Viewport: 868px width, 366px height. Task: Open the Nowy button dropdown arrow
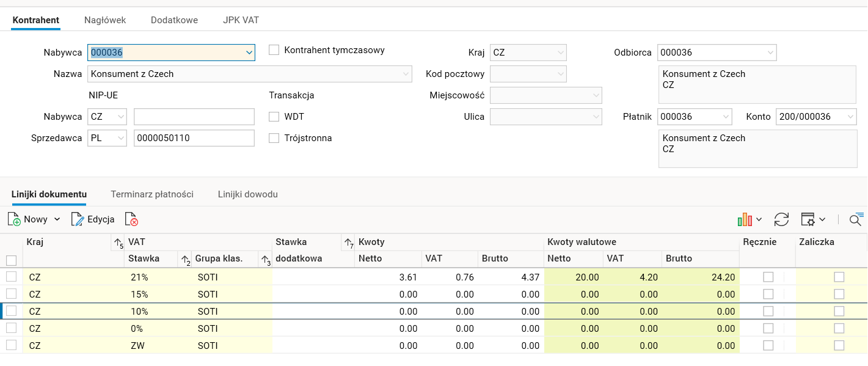coord(57,219)
